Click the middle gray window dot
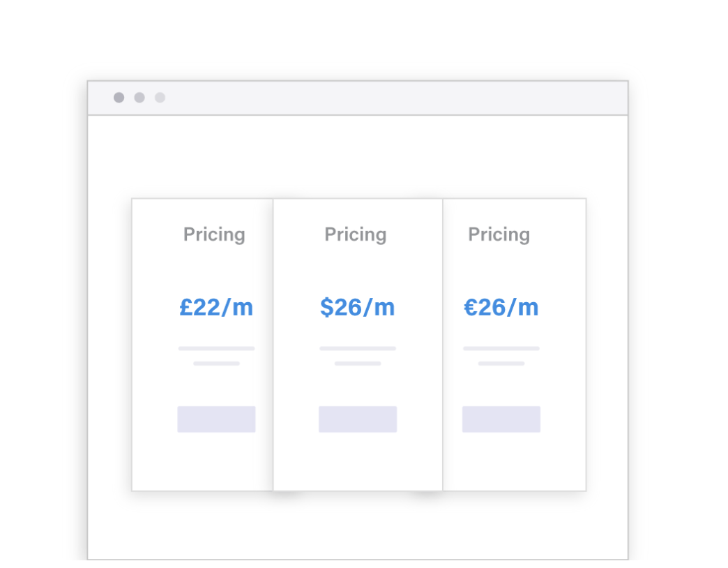728x568 pixels. (139, 98)
